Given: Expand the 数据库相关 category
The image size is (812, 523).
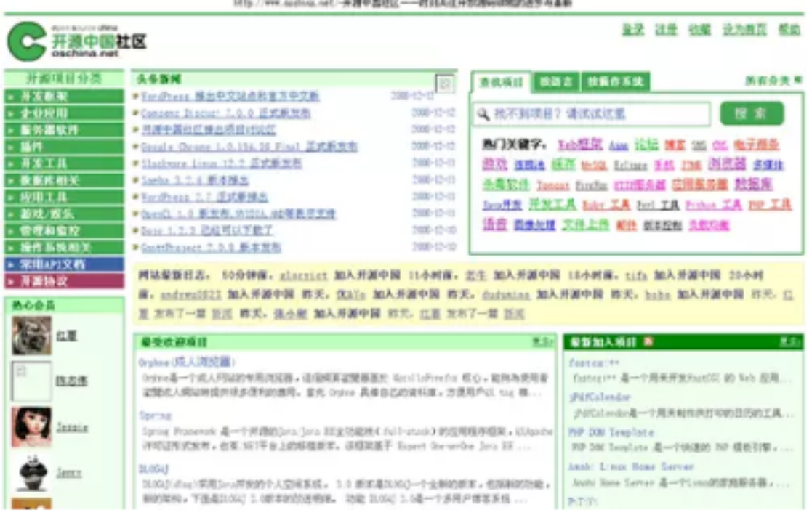Looking at the screenshot, I should click(64, 181).
